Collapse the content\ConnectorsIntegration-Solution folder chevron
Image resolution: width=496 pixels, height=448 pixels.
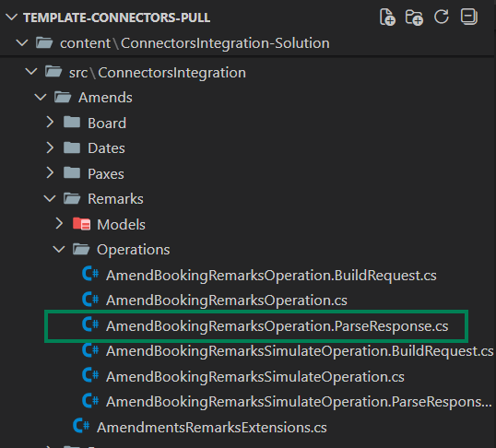point(22,42)
